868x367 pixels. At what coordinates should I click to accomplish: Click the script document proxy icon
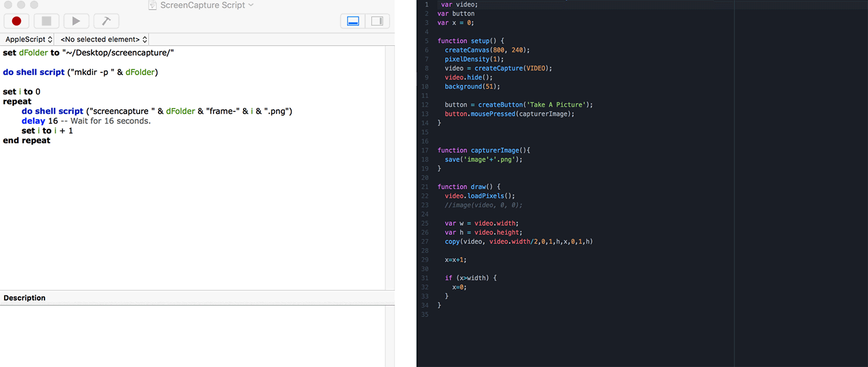click(x=152, y=5)
